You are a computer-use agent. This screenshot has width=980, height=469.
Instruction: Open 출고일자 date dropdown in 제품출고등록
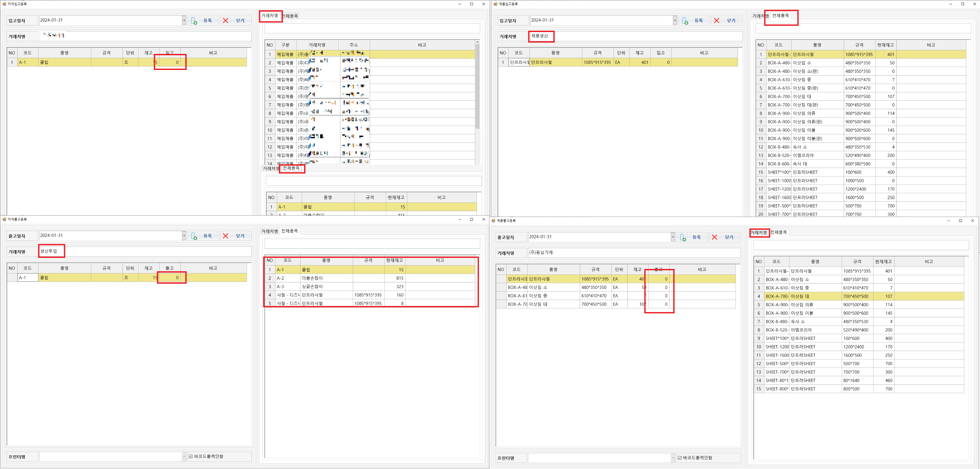point(673,237)
